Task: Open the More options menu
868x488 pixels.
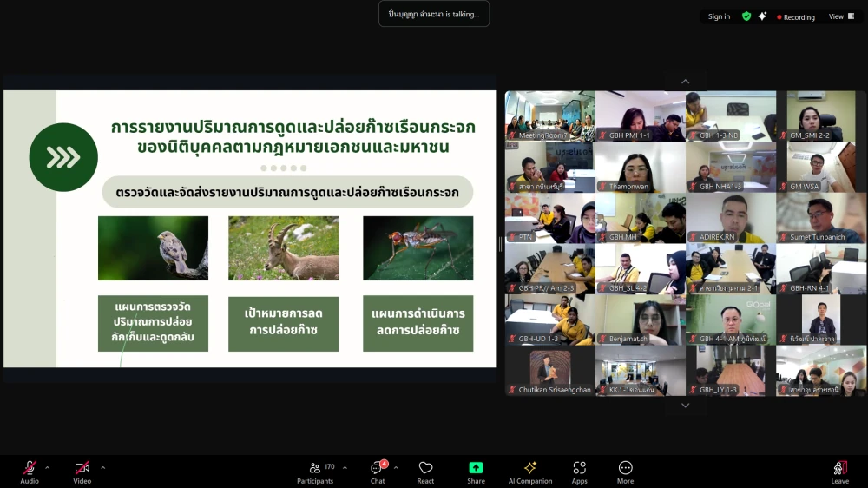Action: [626, 472]
